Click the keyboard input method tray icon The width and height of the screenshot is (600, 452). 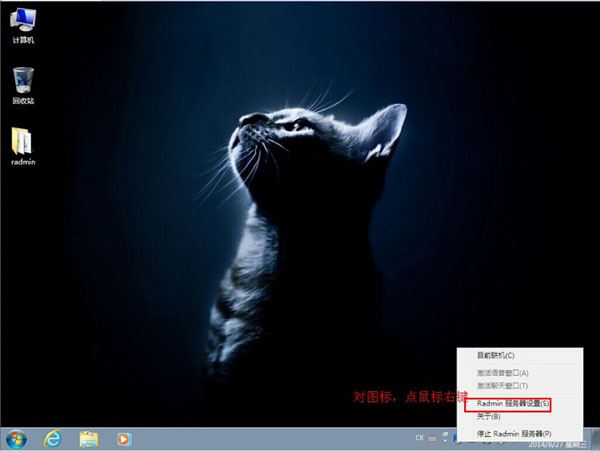[432, 439]
